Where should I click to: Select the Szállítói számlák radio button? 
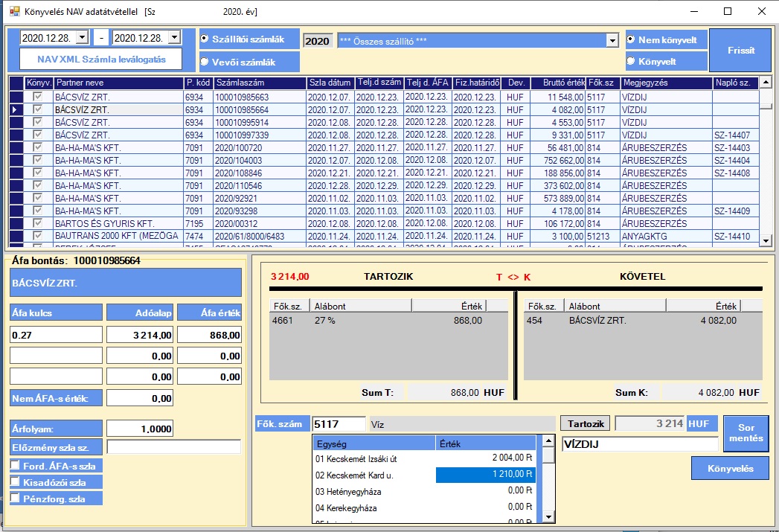pos(204,39)
